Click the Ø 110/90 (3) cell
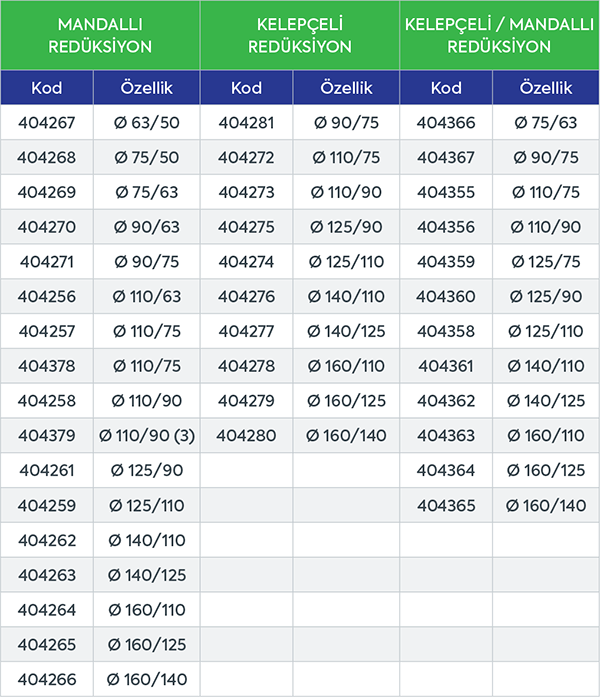Screen dimensions: 600x697 pyautogui.click(x=147, y=436)
